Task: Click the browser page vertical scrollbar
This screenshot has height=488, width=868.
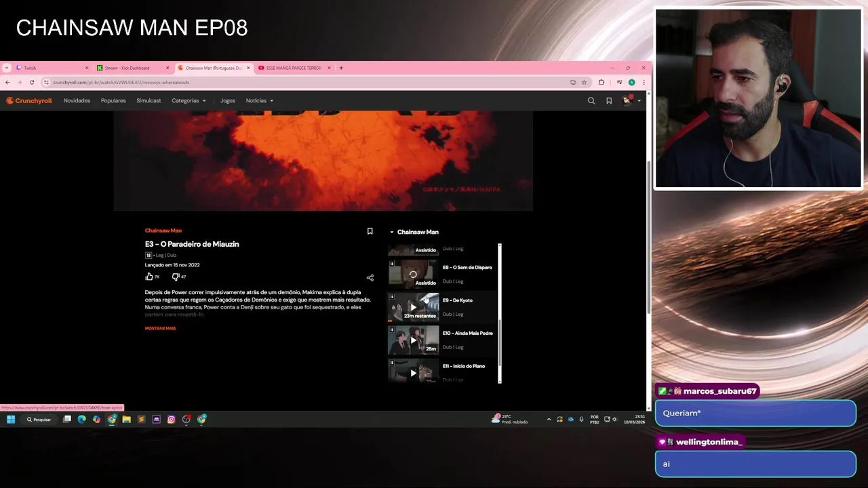Action: (649, 237)
